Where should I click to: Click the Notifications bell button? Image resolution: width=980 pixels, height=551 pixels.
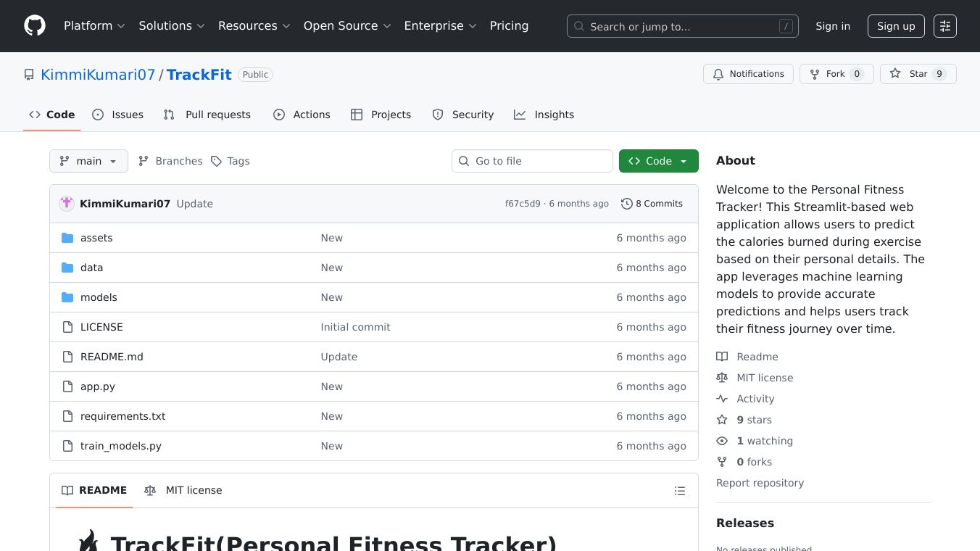[748, 74]
